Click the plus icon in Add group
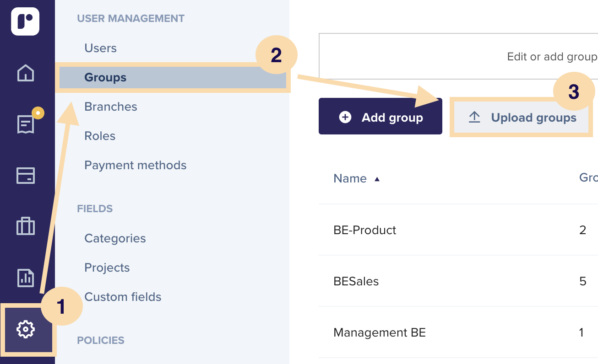The height and width of the screenshot is (364, 598). pyautogui.click(x=345, y=118)
